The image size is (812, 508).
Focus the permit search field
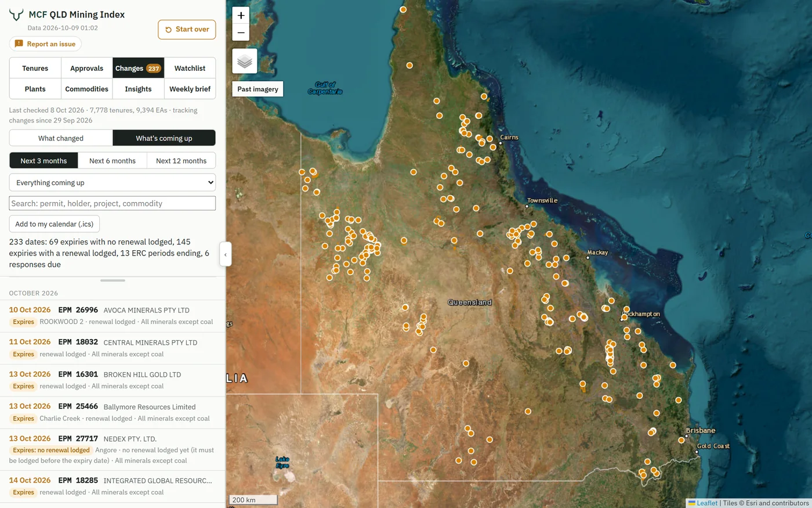113,203
